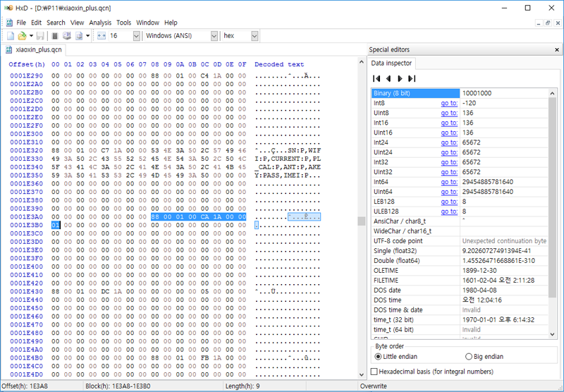Open the Tools menu
564x392 pixels.
pos(124,23)
